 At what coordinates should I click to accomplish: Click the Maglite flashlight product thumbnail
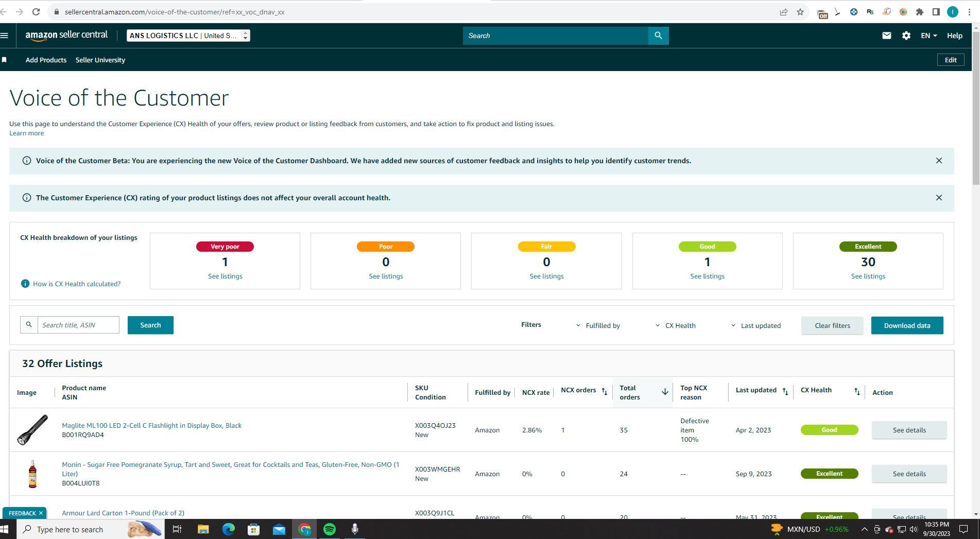point(32,430)
